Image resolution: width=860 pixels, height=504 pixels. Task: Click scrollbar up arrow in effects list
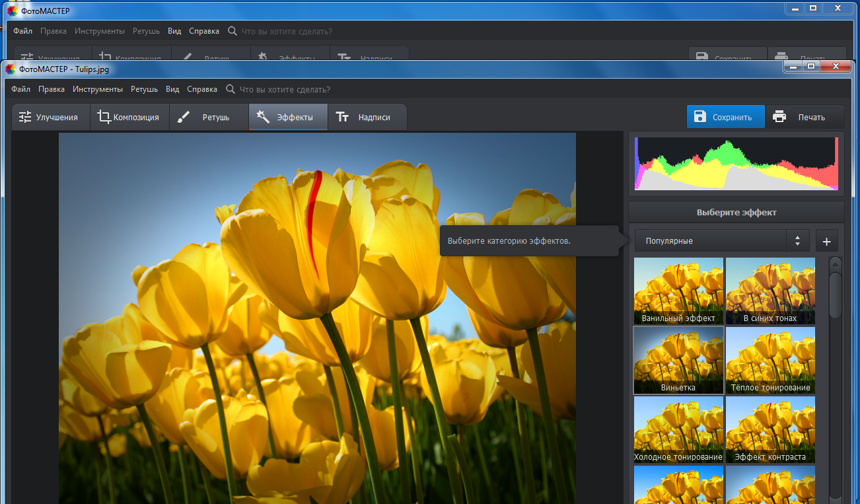click(x=835, y=263)
